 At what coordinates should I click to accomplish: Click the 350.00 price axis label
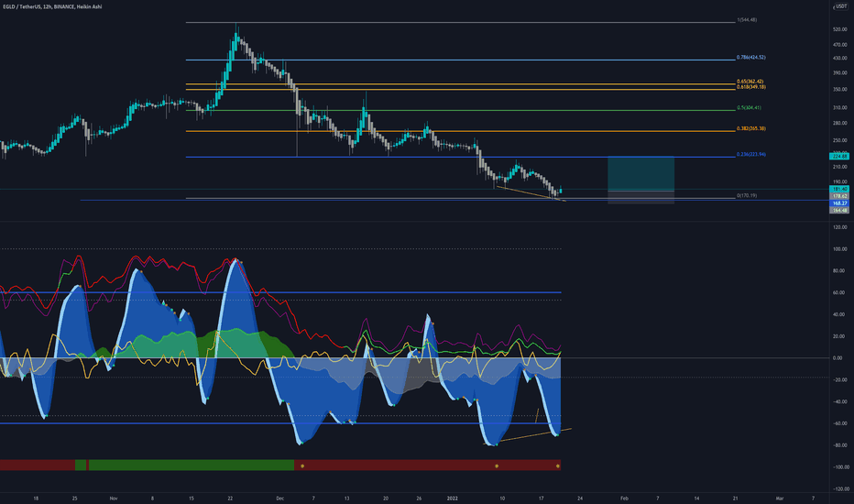[840, 90]
